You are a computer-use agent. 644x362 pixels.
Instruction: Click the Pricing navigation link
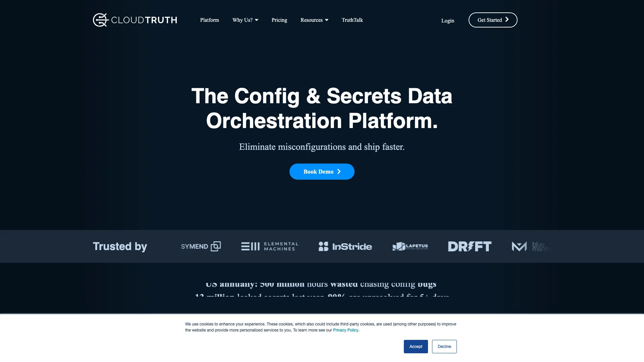(279, 20)
